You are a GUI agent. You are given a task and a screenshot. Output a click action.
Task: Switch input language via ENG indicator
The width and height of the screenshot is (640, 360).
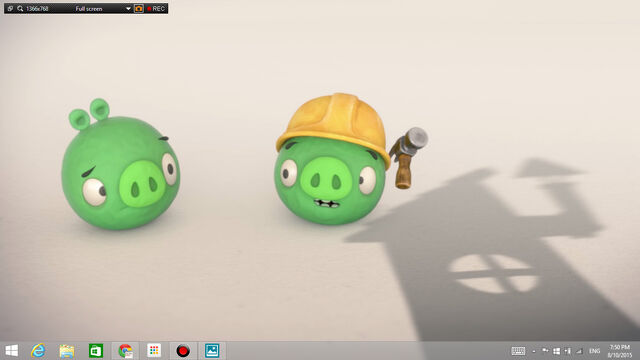594,351
